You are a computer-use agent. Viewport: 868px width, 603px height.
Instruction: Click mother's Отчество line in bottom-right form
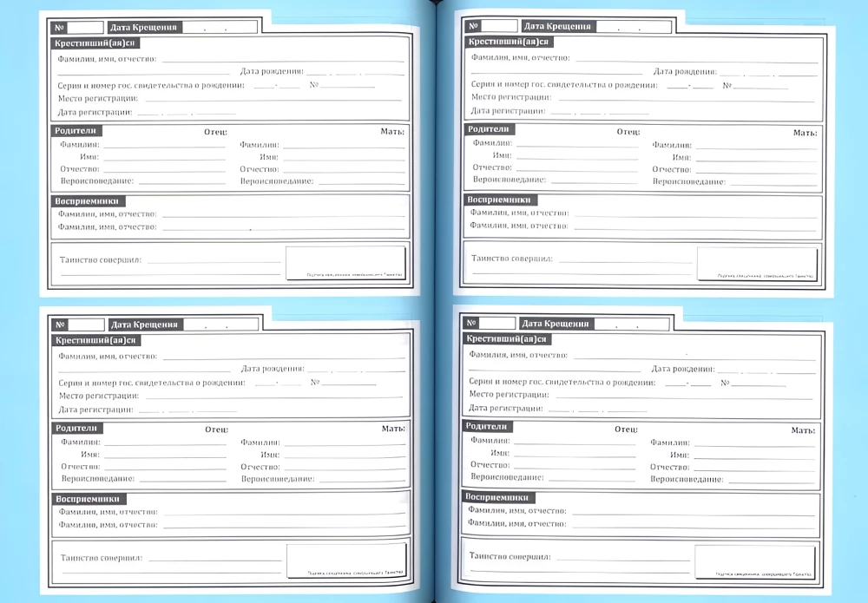click(753, 467)
